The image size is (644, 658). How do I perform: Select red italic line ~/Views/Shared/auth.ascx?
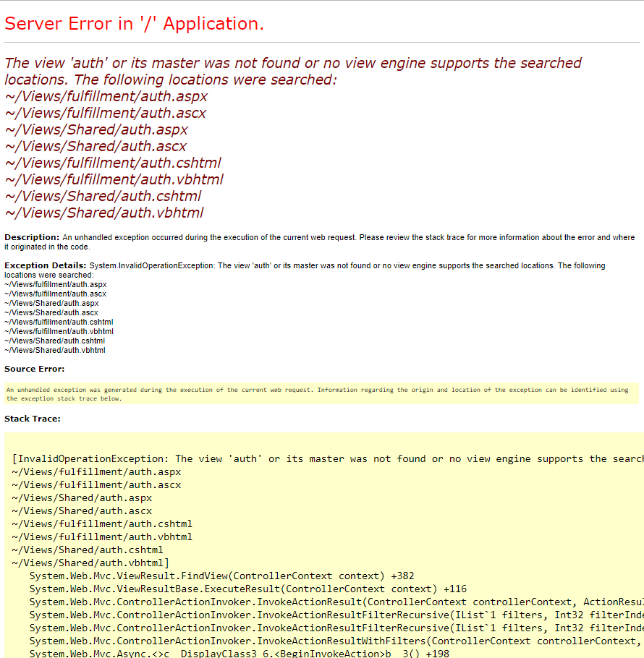click(96, 146)
